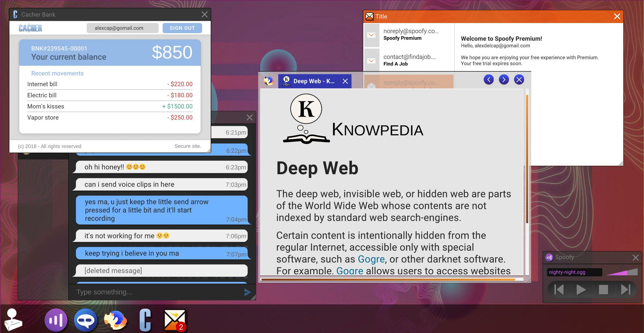Open the joystick launcher icon in taskbar
Screen dimensions: 644x333
(13, 320)
